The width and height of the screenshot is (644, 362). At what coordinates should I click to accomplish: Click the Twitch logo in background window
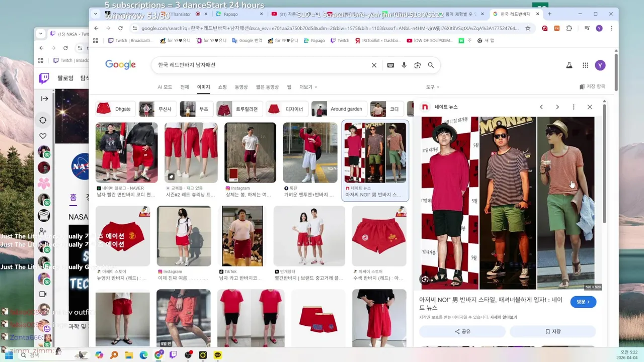tap(44, 78)
